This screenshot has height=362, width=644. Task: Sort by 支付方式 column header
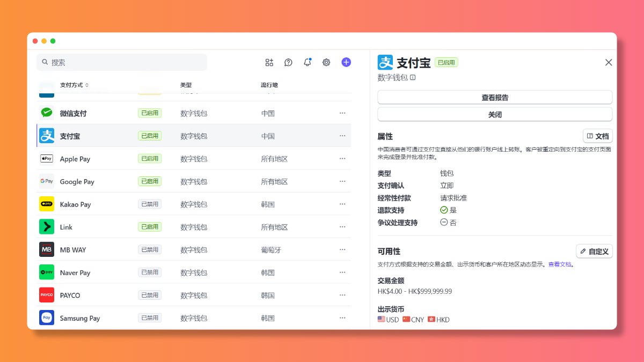[x=74, y=85]
